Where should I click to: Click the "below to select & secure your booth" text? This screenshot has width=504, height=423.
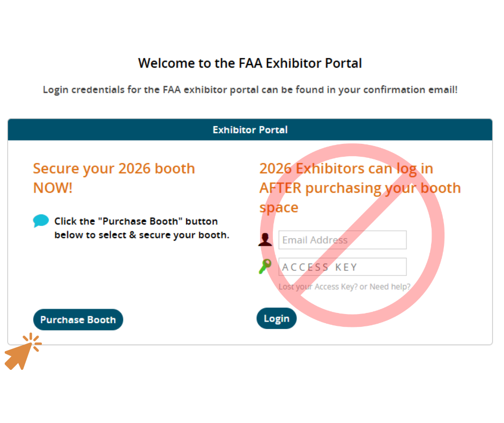[142, 235]
